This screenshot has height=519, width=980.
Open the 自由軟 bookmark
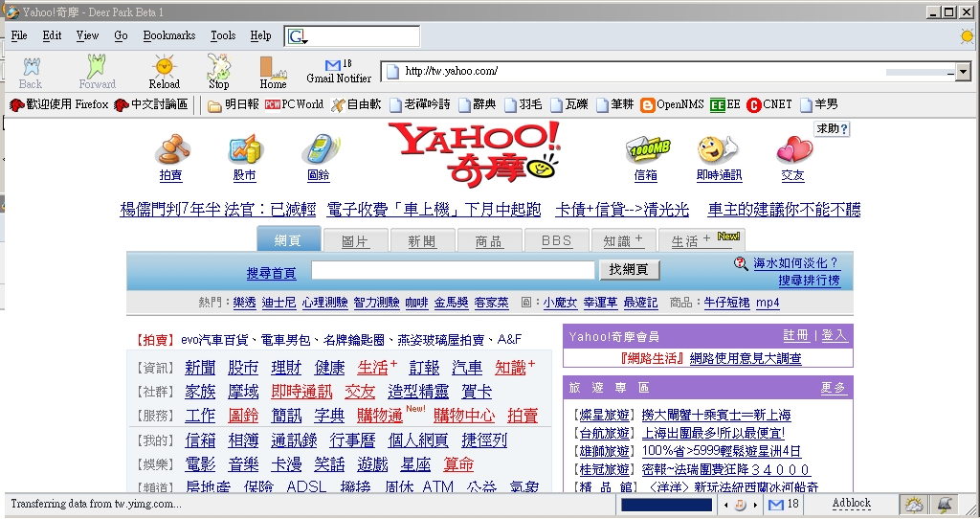pos(356,104)
